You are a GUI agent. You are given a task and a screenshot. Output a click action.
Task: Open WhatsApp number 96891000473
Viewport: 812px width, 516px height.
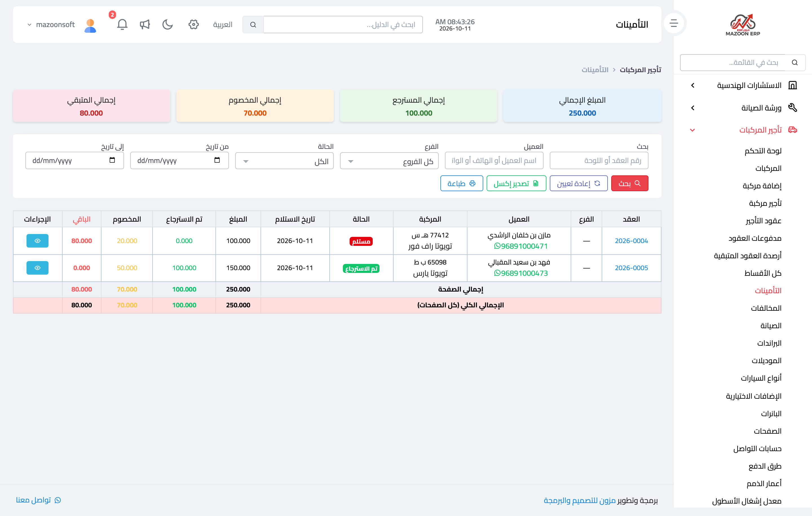[x=521, y=273]
